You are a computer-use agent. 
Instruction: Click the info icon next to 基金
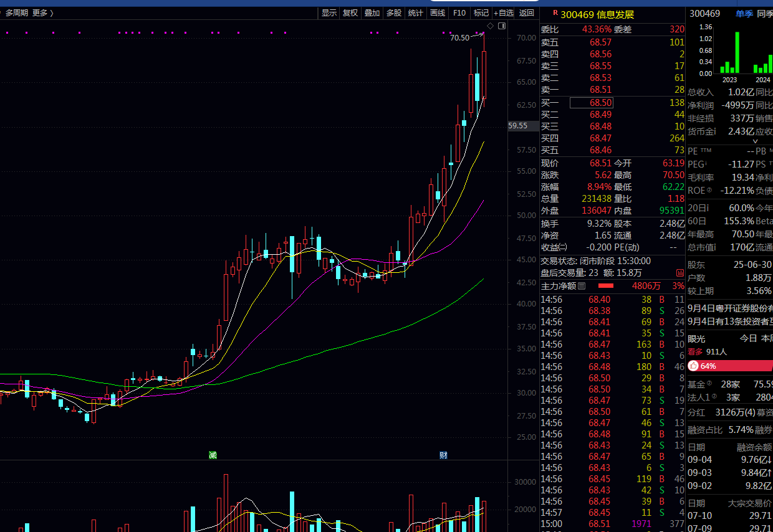click(x=709, y=383)
